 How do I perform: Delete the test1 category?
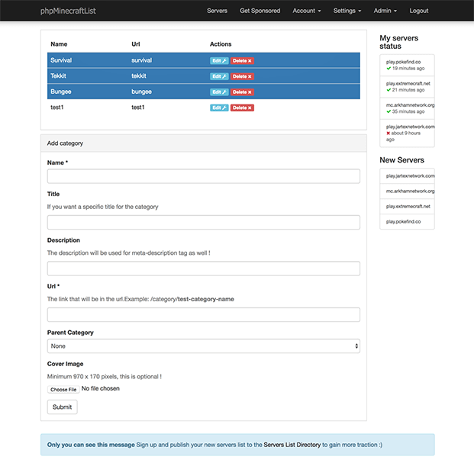tap(242, 108)
